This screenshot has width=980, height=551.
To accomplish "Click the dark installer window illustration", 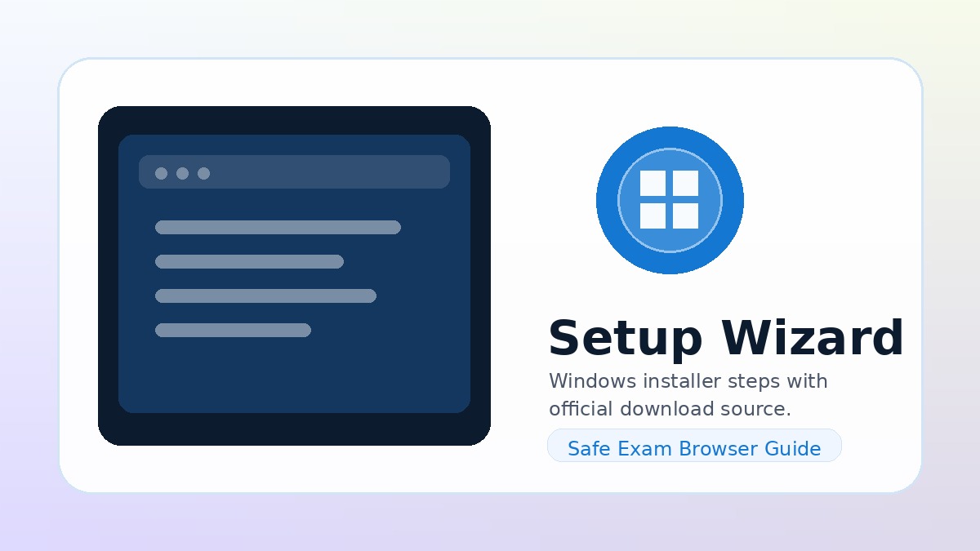I will pyautogui.click(x=294, y=276).
